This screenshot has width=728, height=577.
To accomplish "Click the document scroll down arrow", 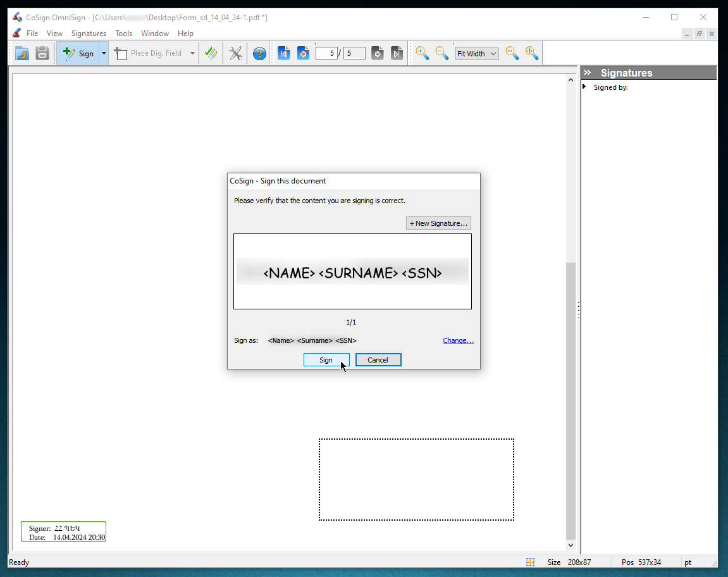I will (571, 545).
